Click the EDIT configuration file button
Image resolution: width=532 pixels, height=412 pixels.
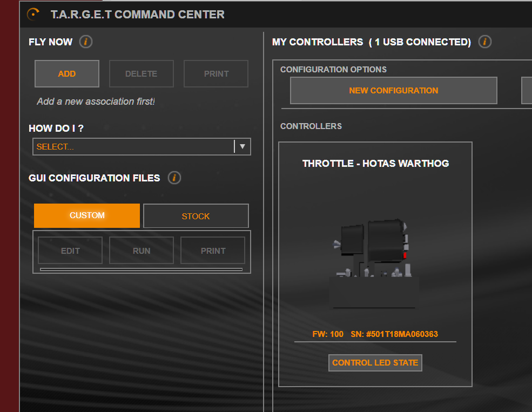(70, 251)
